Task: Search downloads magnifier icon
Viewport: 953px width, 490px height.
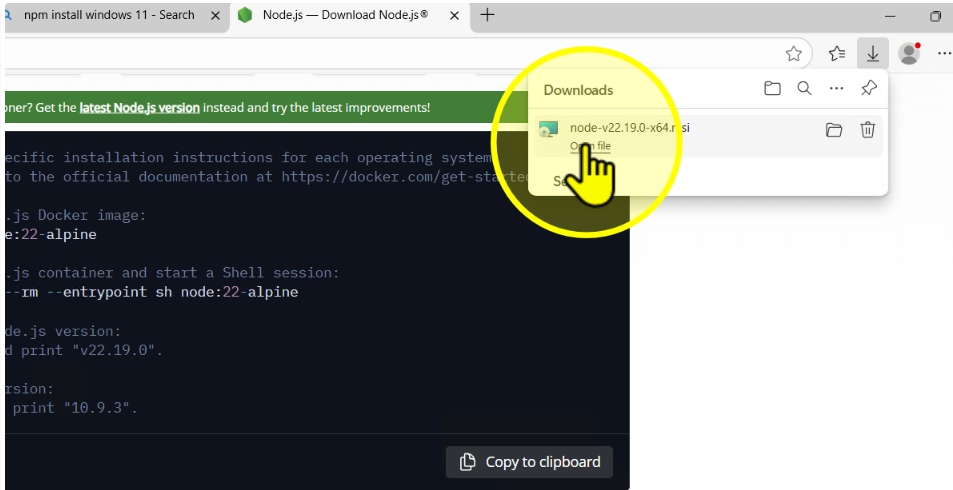Action: point(804,89)
